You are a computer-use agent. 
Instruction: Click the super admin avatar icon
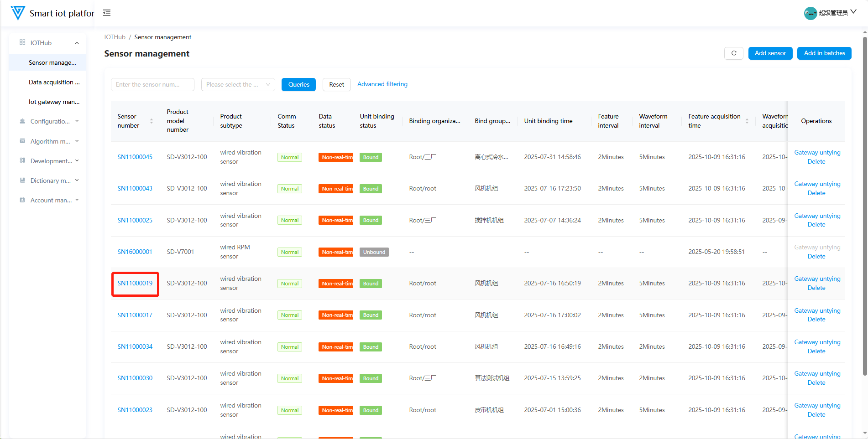pyautogui.click(x=810, y=13)
